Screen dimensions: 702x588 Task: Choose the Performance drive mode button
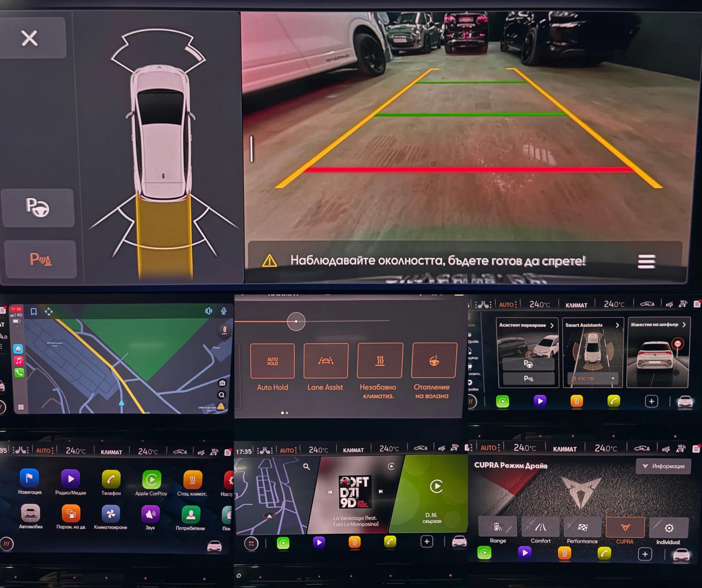[582, 527]
